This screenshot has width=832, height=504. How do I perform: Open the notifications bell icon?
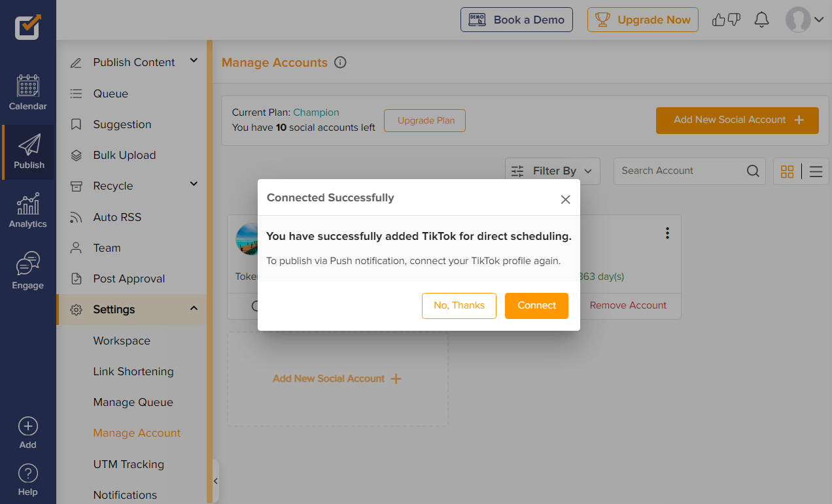coord(761,20)
